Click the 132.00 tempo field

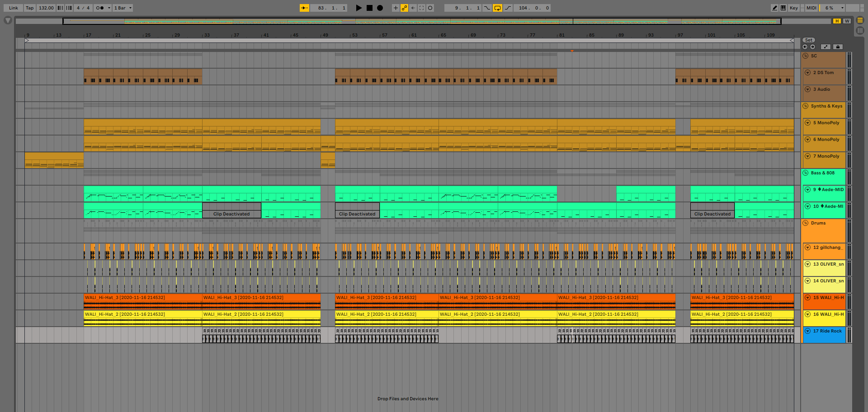coord(46,8)
